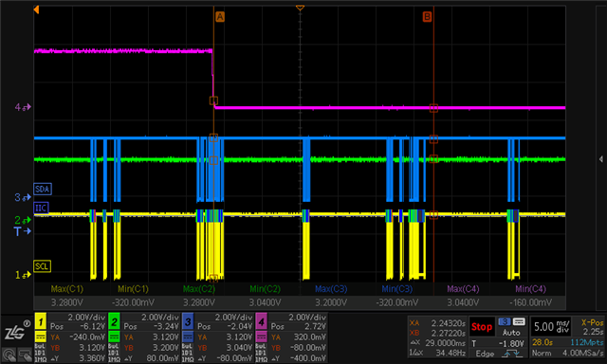Click trigger coupling icon next to source badge
The height and width of the screenshot is (364, 607).
(519, 322)
